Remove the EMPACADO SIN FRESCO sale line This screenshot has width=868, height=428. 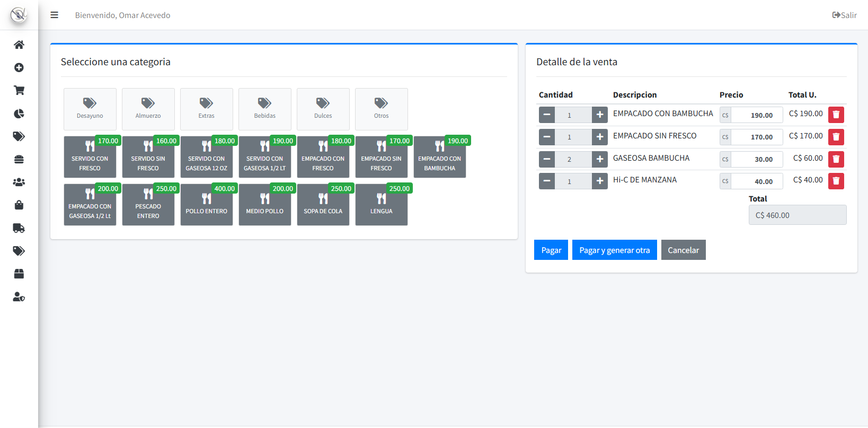[x=836, y=137]
